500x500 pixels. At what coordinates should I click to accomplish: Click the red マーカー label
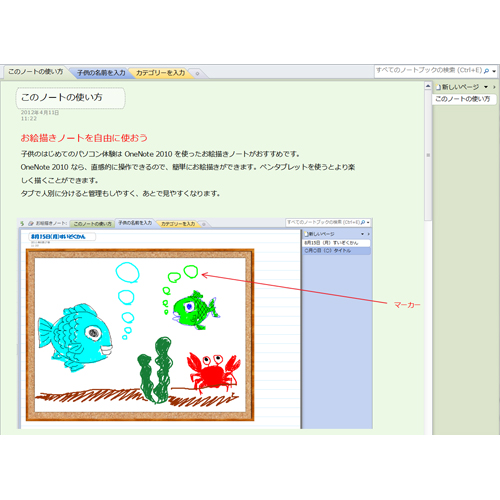coord(407,305)
